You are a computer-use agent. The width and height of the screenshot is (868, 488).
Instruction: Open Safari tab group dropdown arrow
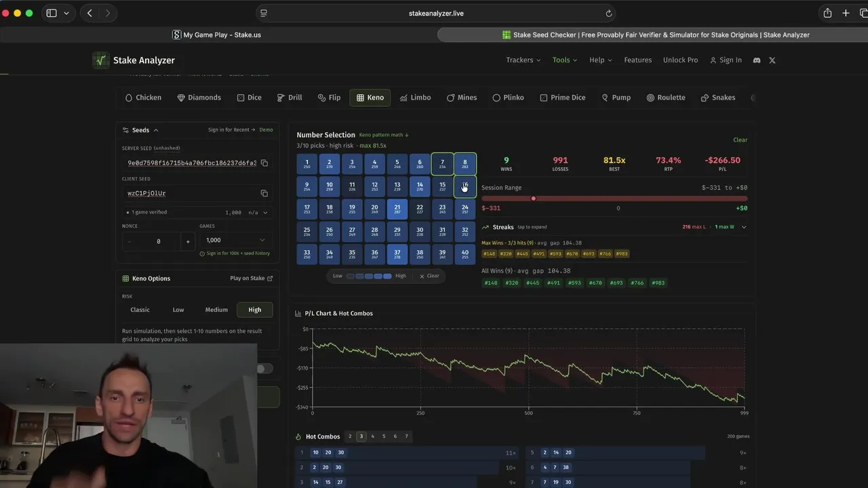[x=66, y=13]
